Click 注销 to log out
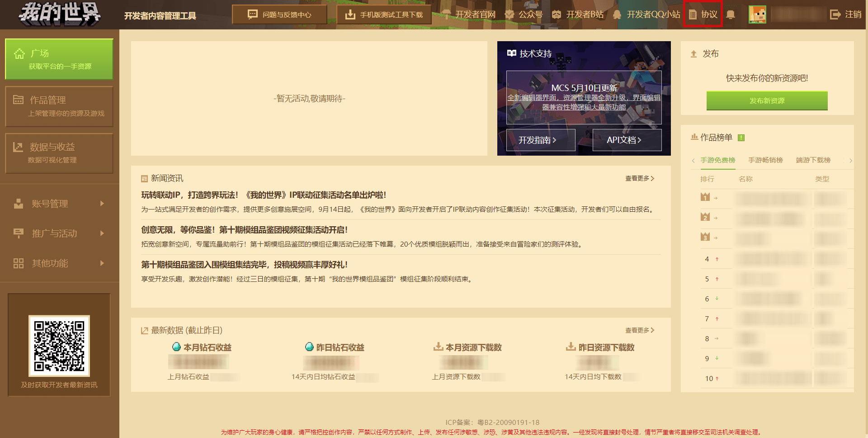The height and width of the screenshot is (438, 868). [846, 14]
